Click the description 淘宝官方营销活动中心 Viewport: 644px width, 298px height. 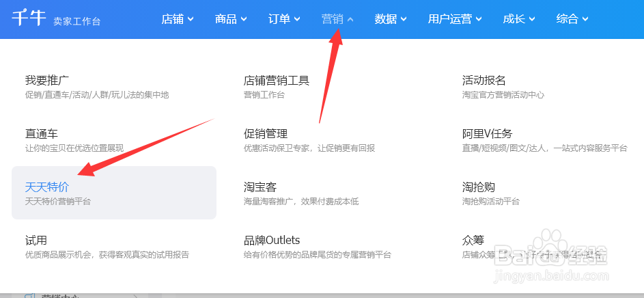[503, 95]
